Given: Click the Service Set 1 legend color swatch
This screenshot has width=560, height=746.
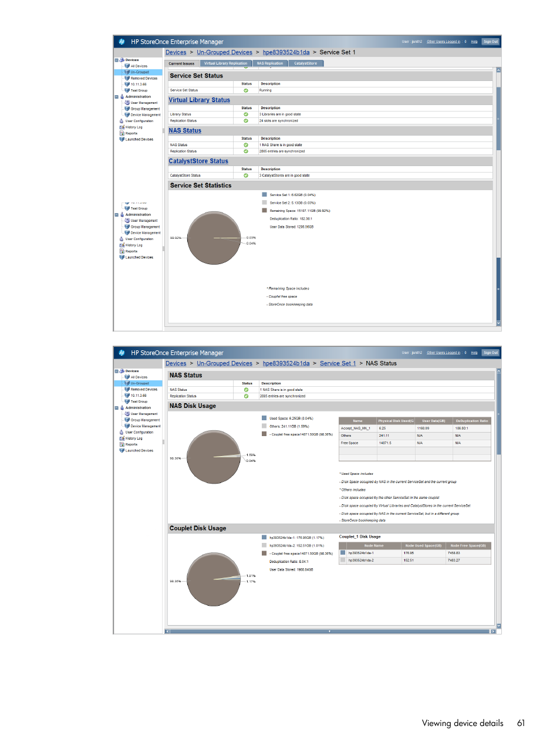Looking at the screenshot, I should point(264,194).
